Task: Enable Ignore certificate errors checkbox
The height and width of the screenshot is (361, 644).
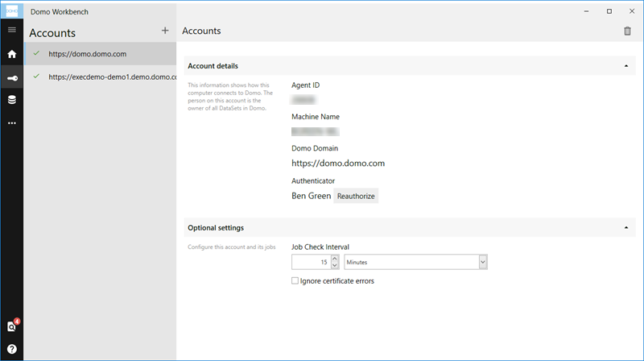Action: point(295,281)
